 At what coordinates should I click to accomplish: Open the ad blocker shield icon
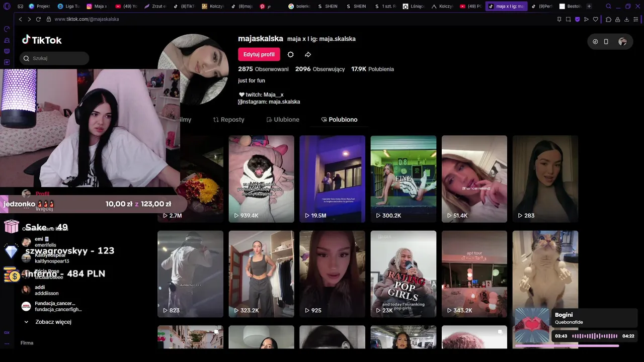pyautogui.click(x=577, y=19)
